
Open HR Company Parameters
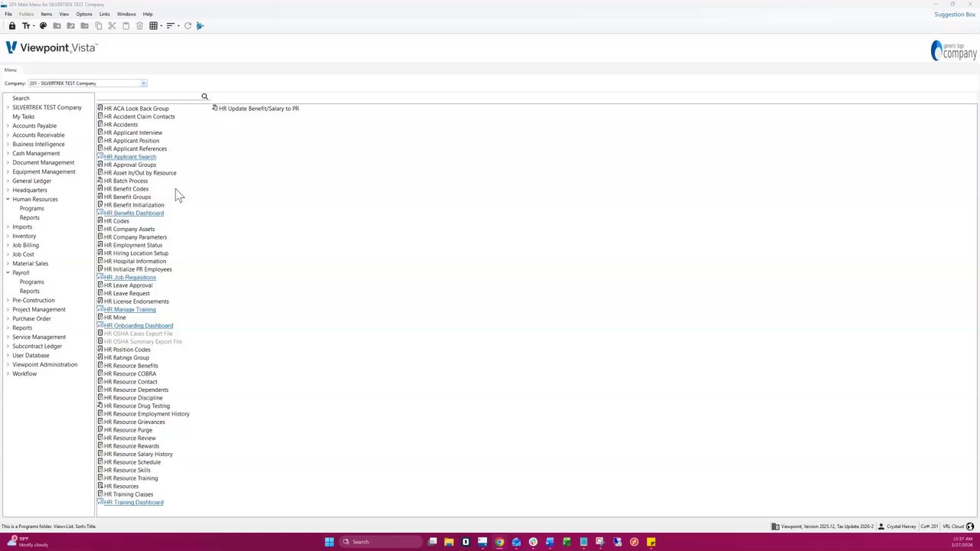[x=135, y=237]
